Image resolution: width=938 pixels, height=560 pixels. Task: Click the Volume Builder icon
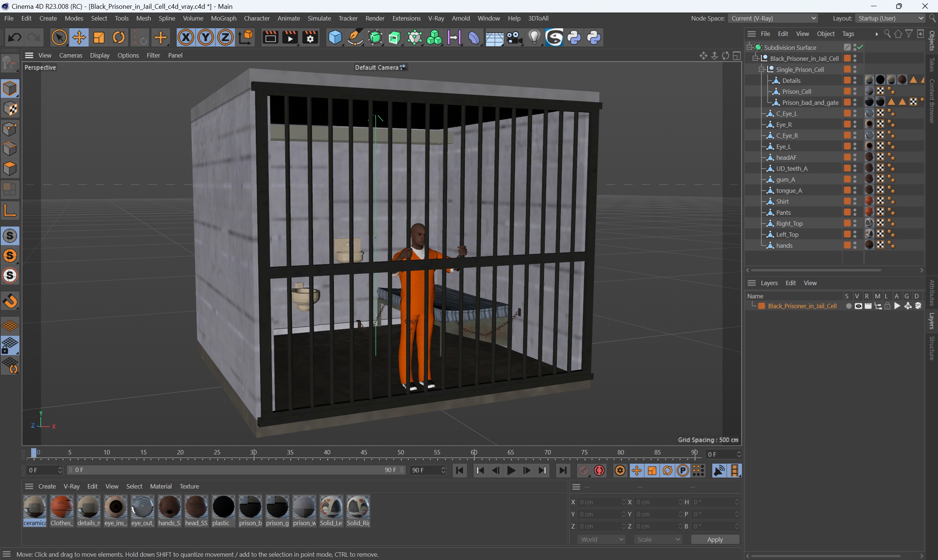(435, 37)
